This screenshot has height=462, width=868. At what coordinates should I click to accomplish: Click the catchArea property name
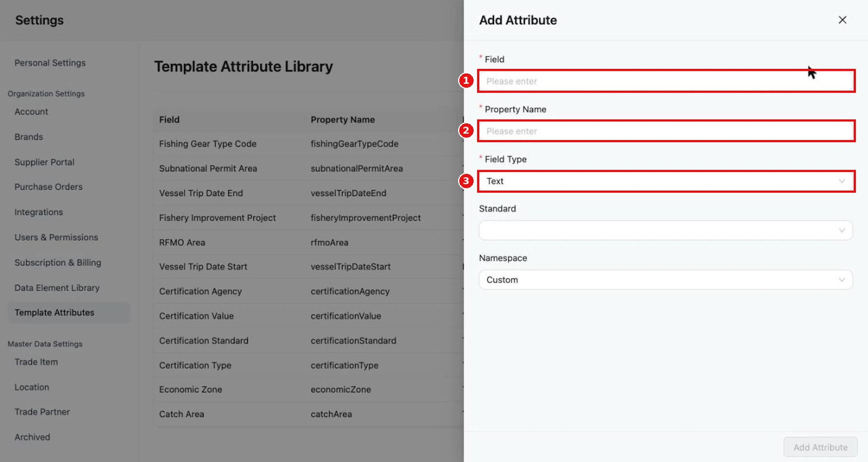coord(331,414)
